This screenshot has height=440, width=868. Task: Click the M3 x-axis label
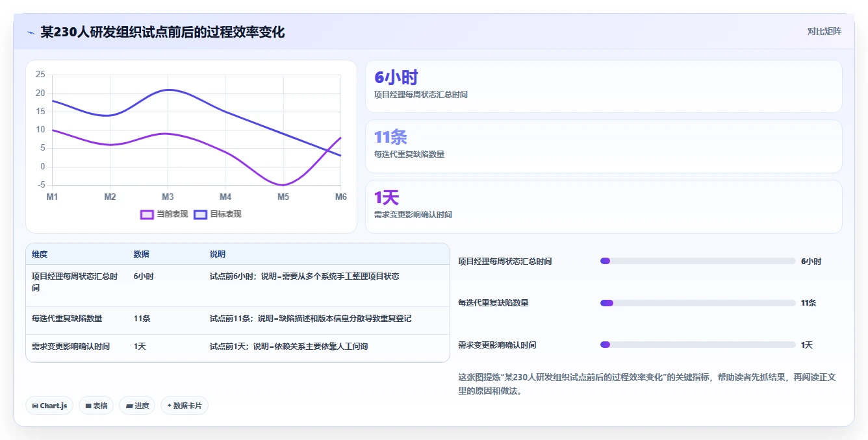coord(168,197)
